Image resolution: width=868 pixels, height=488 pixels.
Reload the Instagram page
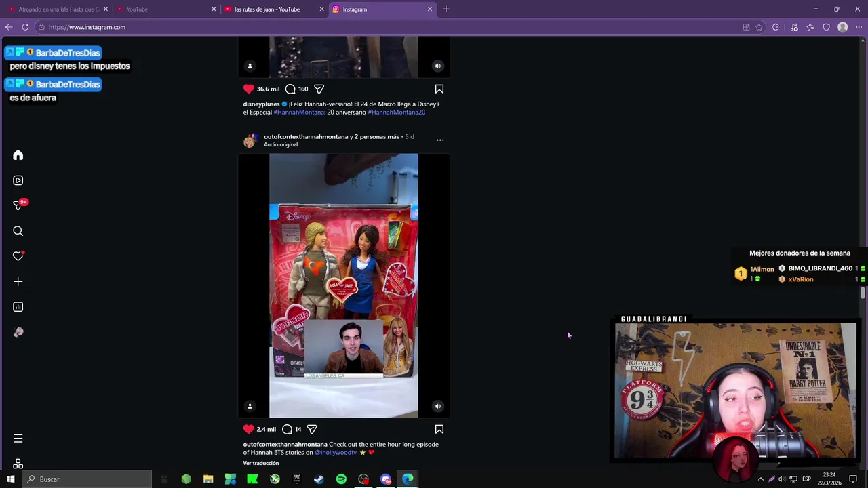pos(25,27)
